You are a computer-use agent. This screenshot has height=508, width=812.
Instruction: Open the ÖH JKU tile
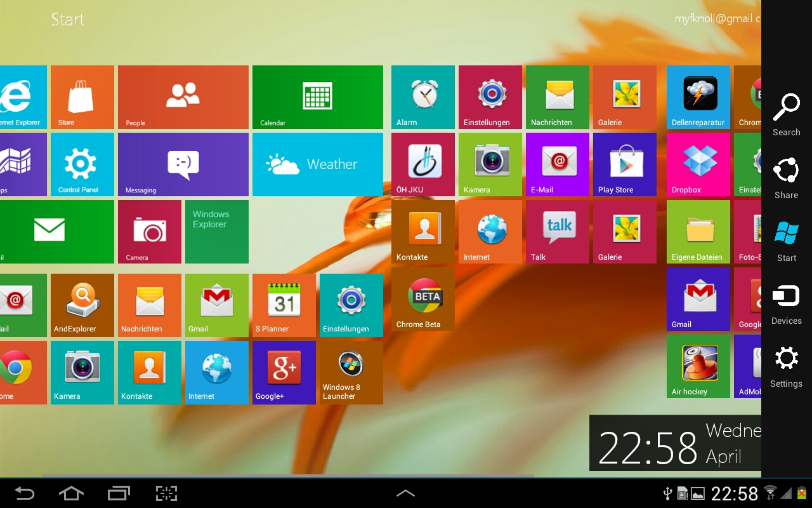(422, 164)
